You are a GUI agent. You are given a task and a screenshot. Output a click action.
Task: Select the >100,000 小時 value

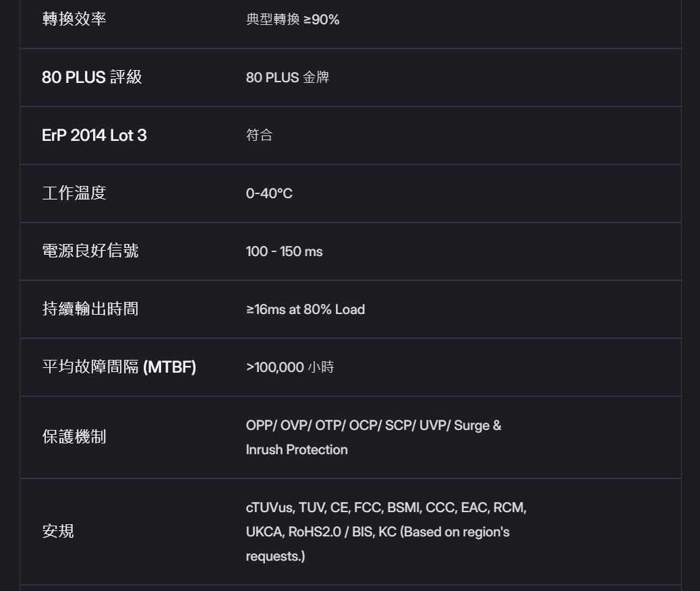289,367
